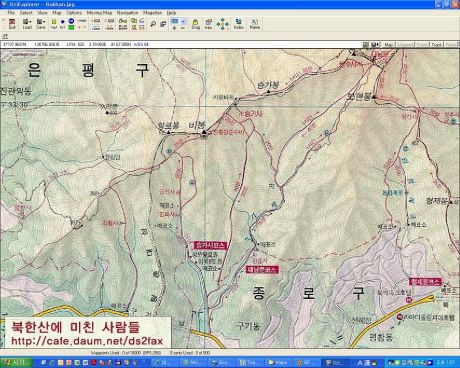Expand the Load button dropdown arrow
The height and width of the screenshot is (368, 460).
(x=31, y=22)
